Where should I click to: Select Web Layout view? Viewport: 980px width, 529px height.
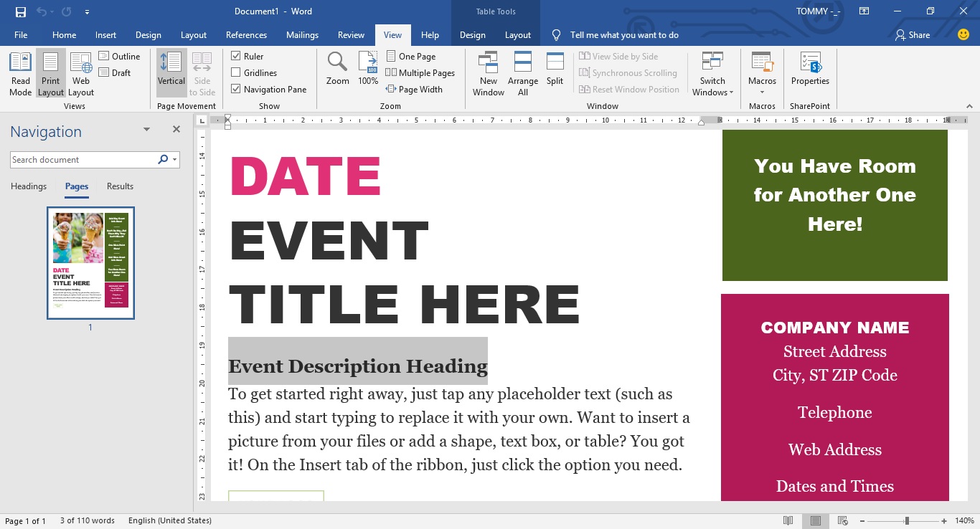[80, 72]
